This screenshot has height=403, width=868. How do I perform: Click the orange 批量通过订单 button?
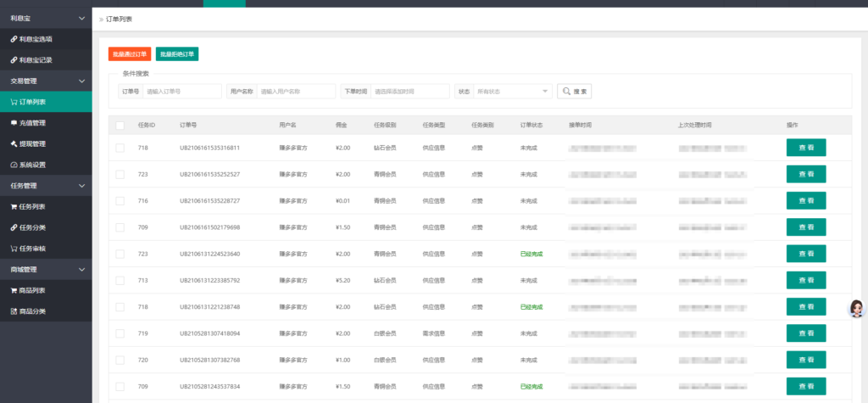130,54
